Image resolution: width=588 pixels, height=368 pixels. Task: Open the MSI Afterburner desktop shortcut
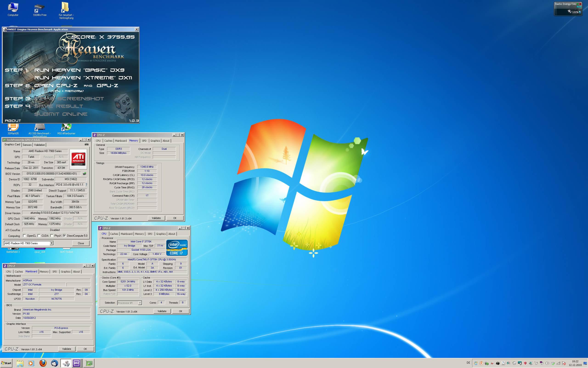point(66,129)
